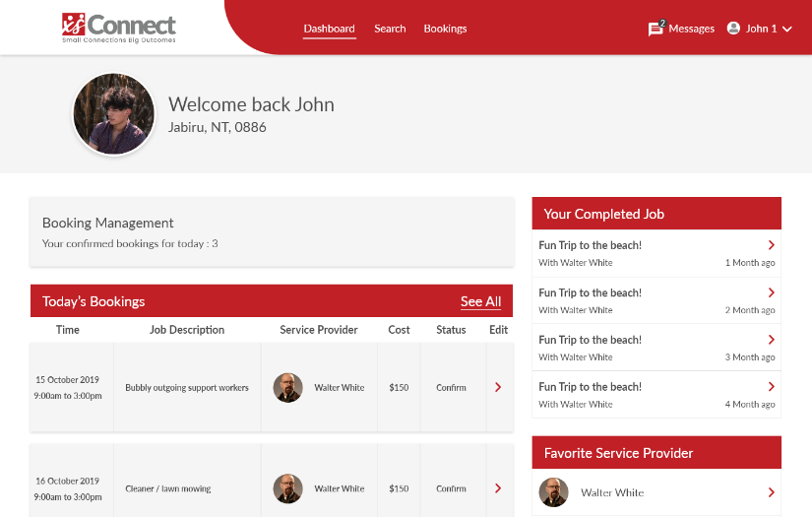Click John's profile photo
Image resolution: width=812 pixels, height=517 pixels.
coord(114,114)
